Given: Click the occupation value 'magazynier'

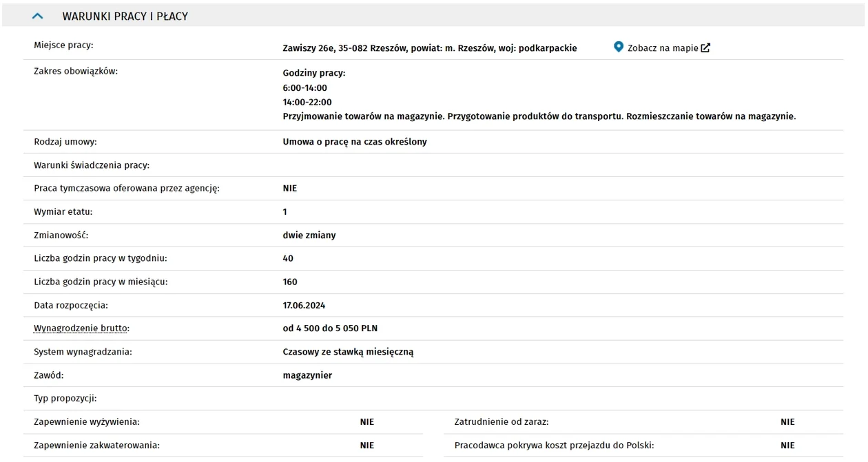Looking at the screenshot, I should coord(307,375).
